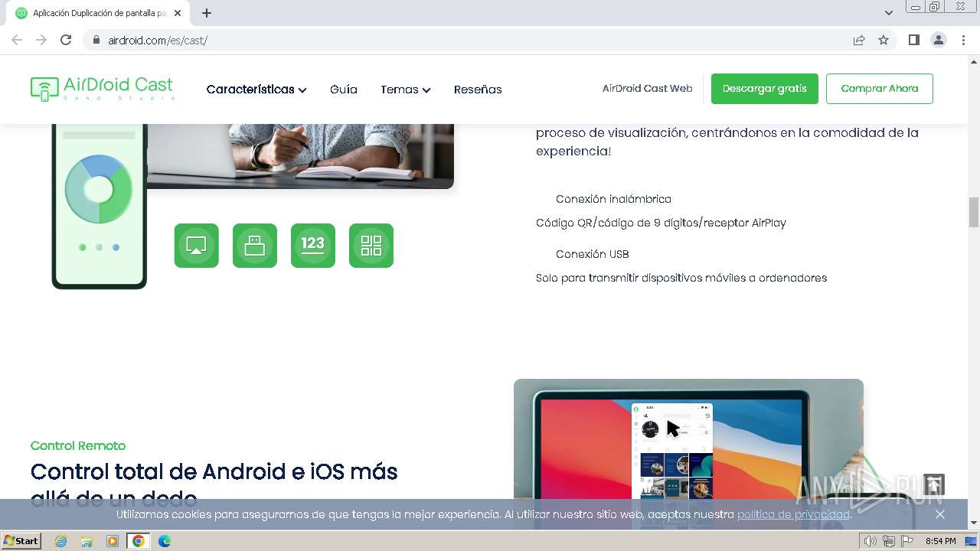Toggle the browser side panel
This screenshot has height=551, width=980.
(x=913, y=40)
